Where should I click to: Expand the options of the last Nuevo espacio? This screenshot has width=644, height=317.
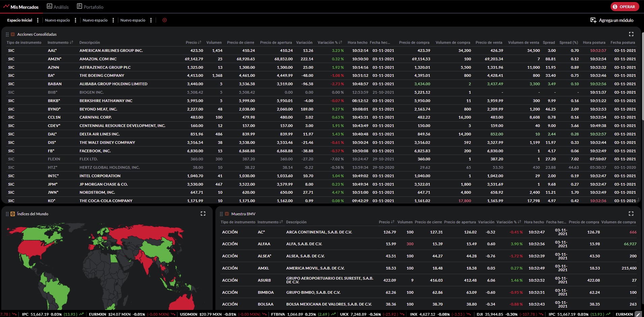tap(151, 20)
